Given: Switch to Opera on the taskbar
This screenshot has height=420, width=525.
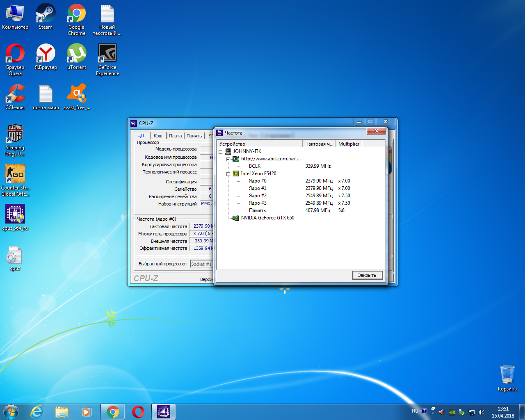Looking at the screenshot, I should (x=138, y=412).
